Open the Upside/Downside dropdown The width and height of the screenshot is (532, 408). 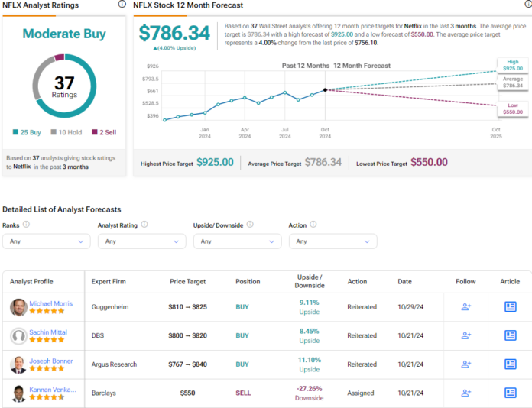[237, 241]
